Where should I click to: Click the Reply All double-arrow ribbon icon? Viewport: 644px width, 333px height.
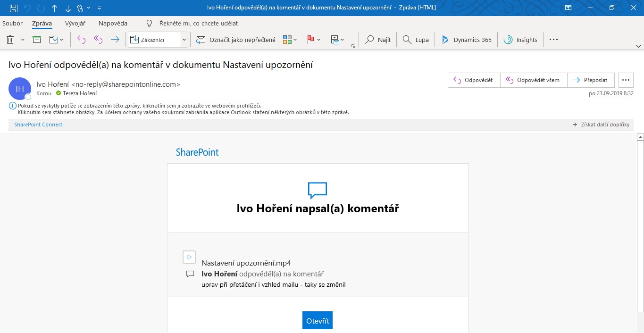(x=98, y=40)
